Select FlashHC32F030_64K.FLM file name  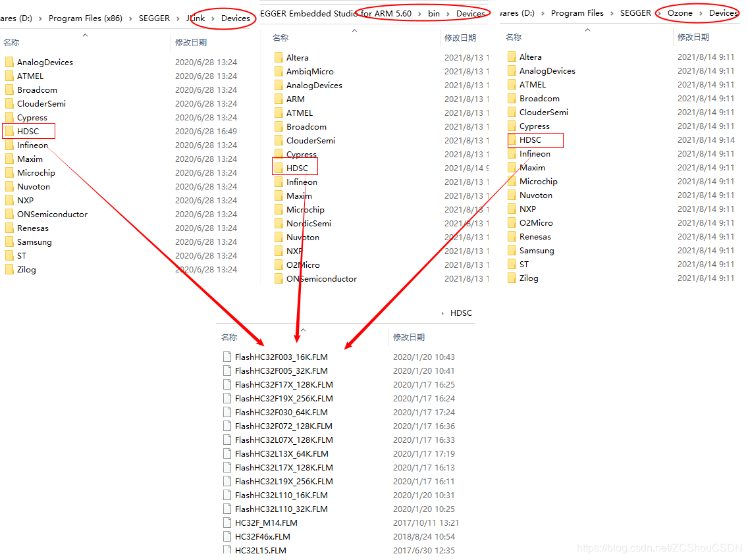281,412
